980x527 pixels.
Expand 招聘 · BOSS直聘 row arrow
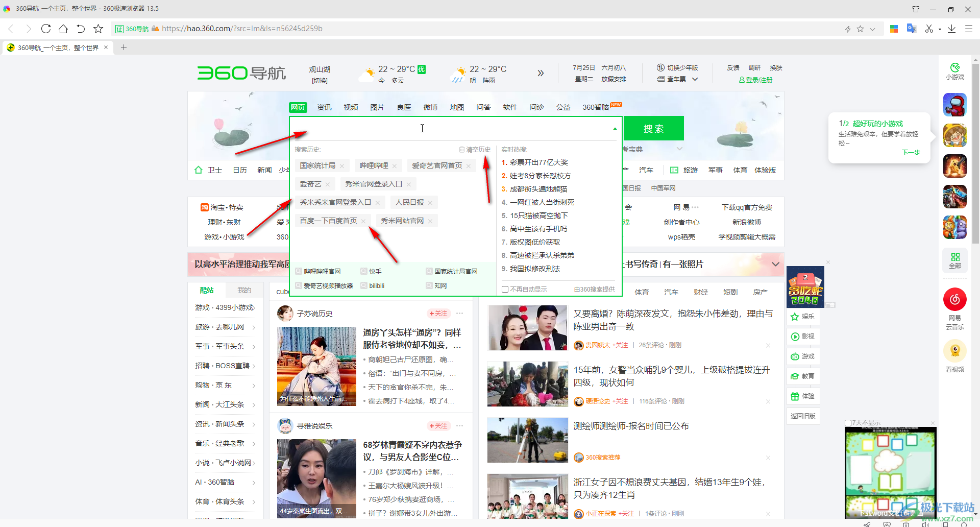click(x=254, y=366)
